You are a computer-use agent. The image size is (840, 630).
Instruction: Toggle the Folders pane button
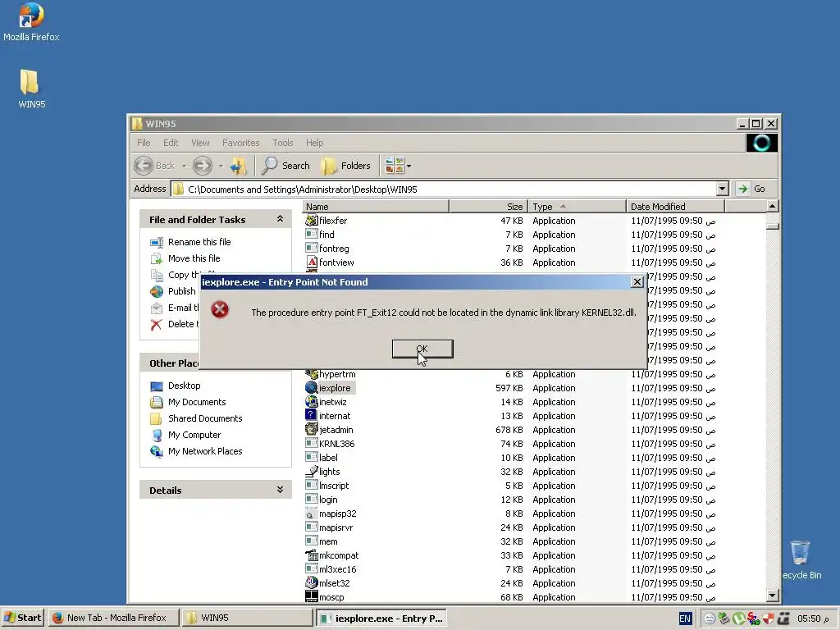click(345, 166)
